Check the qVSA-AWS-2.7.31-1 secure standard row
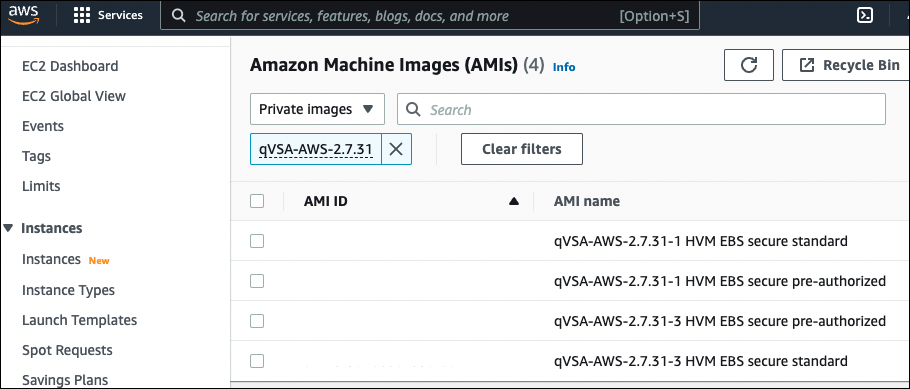Viewport: 910px width, 389px height. coord(257,240)
